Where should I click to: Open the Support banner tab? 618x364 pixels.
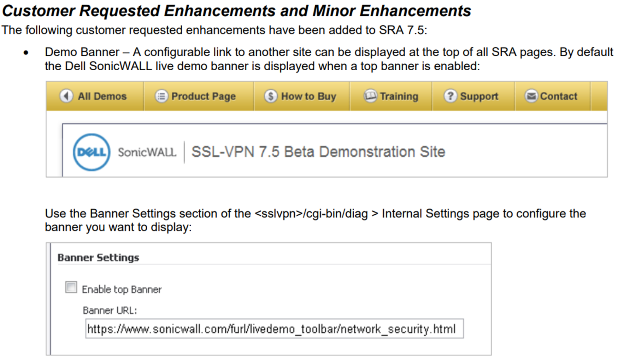[473, 96]
